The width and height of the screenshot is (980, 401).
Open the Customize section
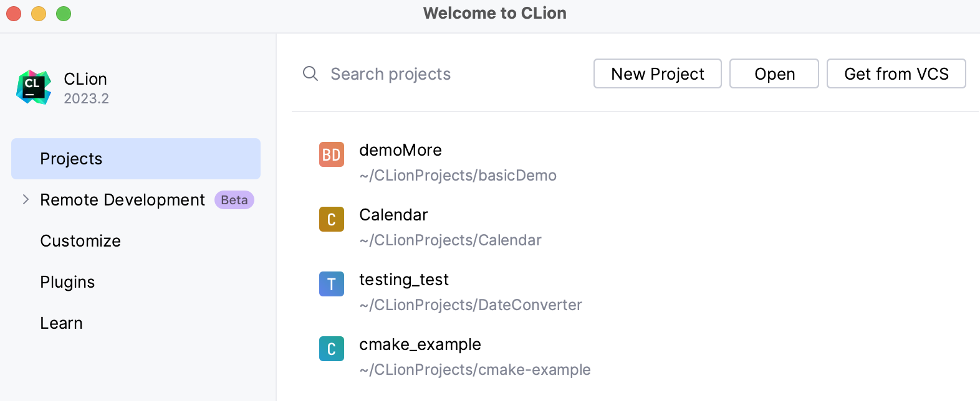(x=80, y=241)
